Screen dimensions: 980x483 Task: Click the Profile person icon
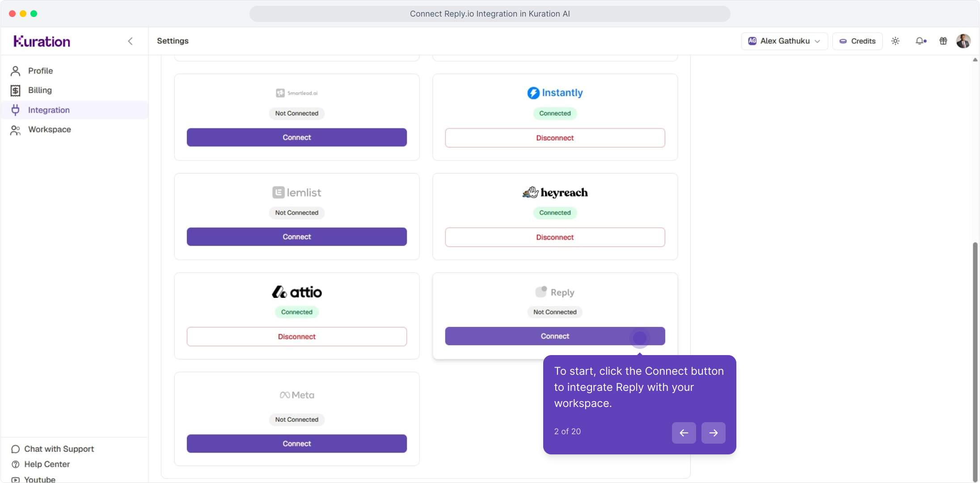pyautogui.click(x=16, y=71)
